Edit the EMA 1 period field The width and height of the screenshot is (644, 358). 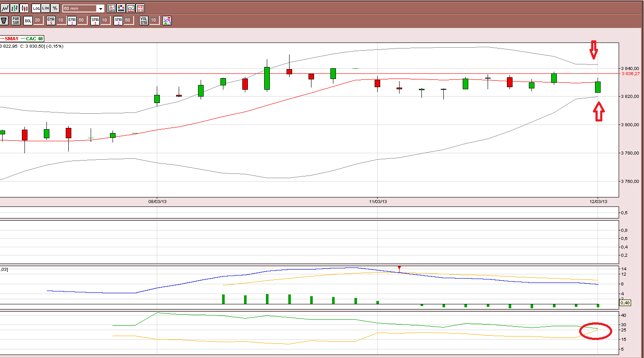(x=61, y=20)
